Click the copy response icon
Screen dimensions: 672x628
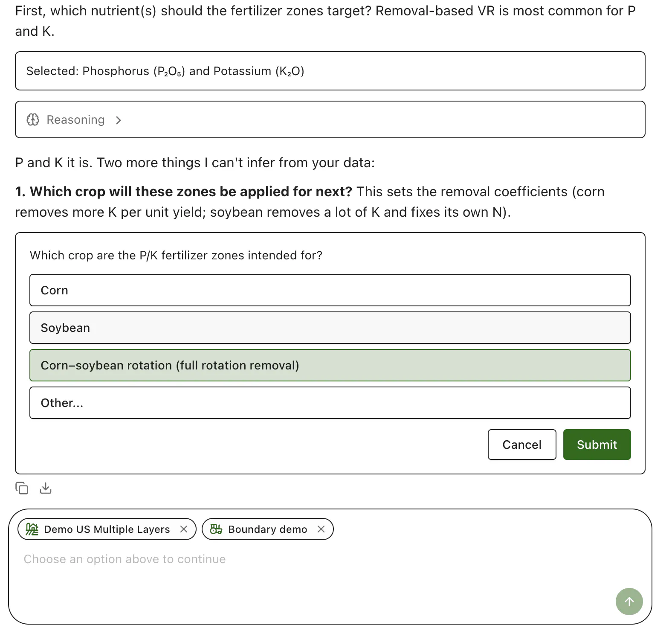tap(22, 488)
